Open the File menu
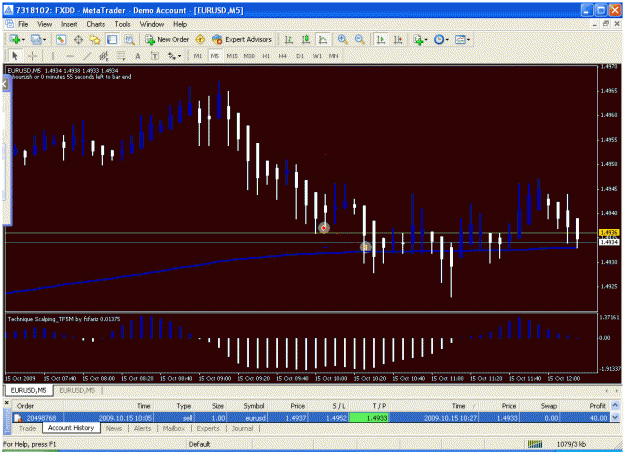This screenshot has height=452, width=625. click(x=23, y=24)
